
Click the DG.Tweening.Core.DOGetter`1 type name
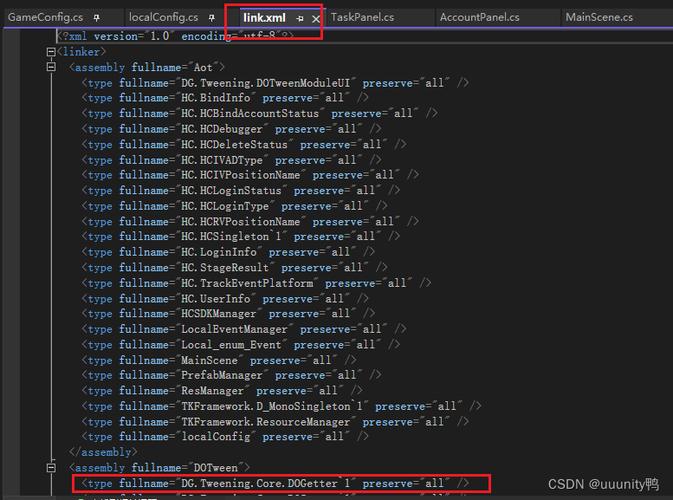(265, 483)
